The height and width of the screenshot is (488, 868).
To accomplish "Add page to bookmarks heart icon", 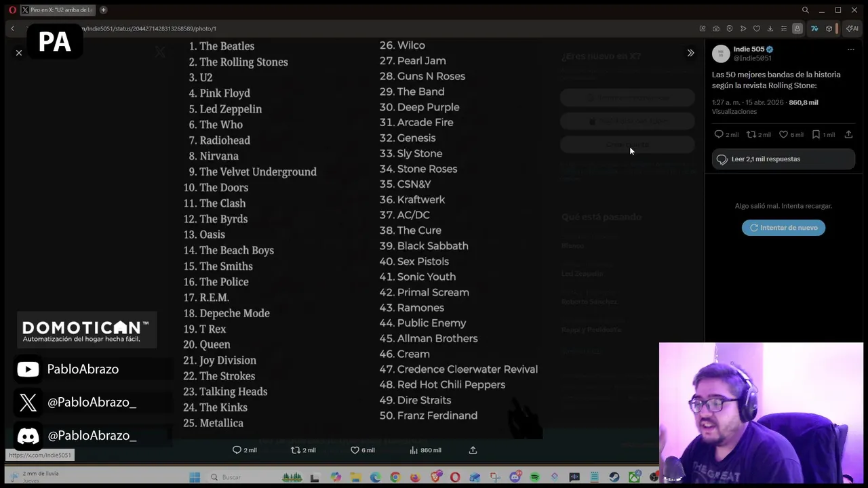I will 757,28.
